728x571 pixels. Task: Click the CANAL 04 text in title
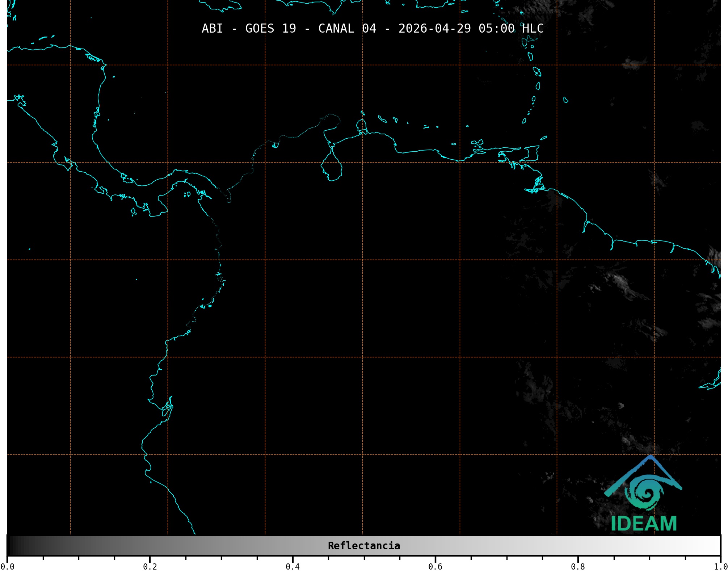coord(347,29)
